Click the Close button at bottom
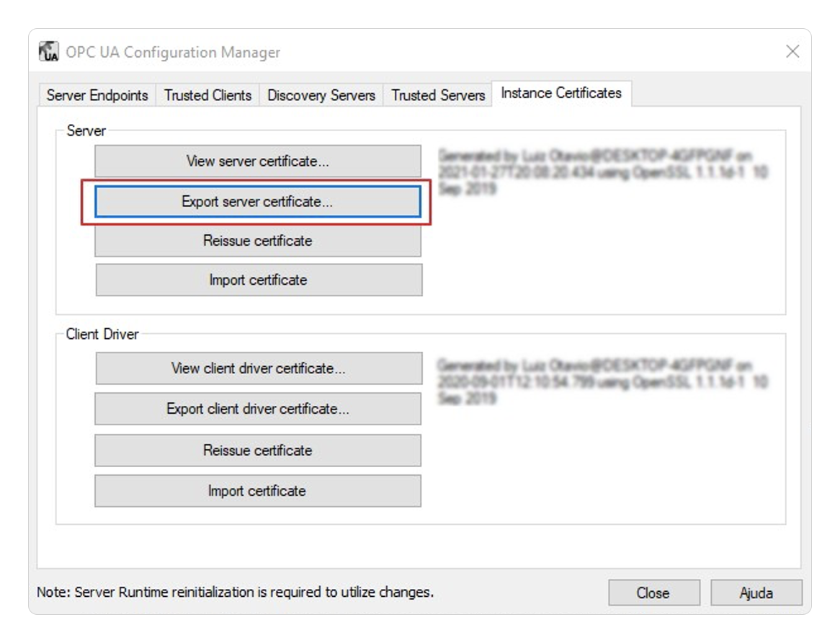Viewport: 840px width, 643px height. coord(653,593)
